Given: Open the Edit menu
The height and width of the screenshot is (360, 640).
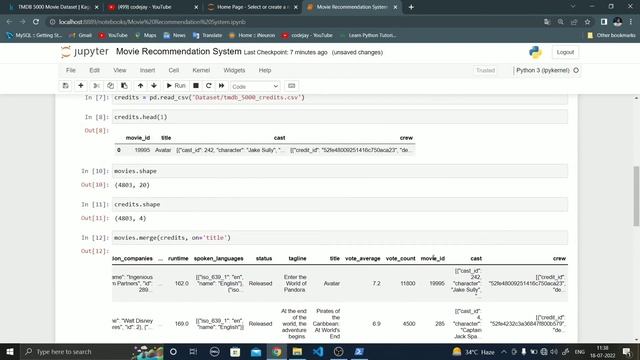Looking at the screenshot, I should click(94, 70).
